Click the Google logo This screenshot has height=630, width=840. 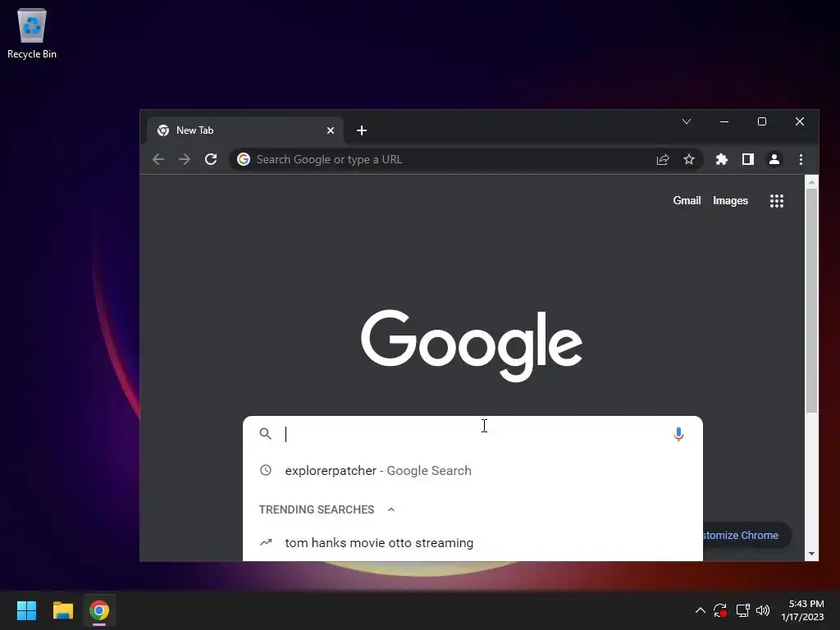coord(472,345)
